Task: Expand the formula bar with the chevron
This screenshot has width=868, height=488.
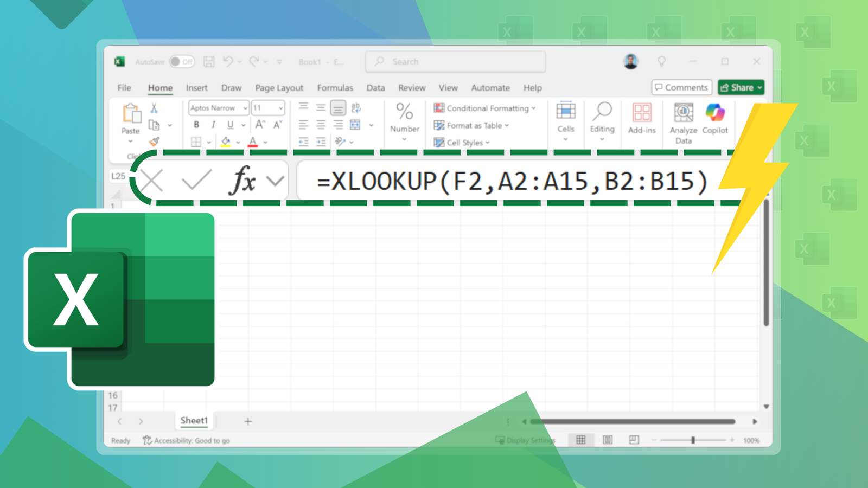Action: [276, 181]
